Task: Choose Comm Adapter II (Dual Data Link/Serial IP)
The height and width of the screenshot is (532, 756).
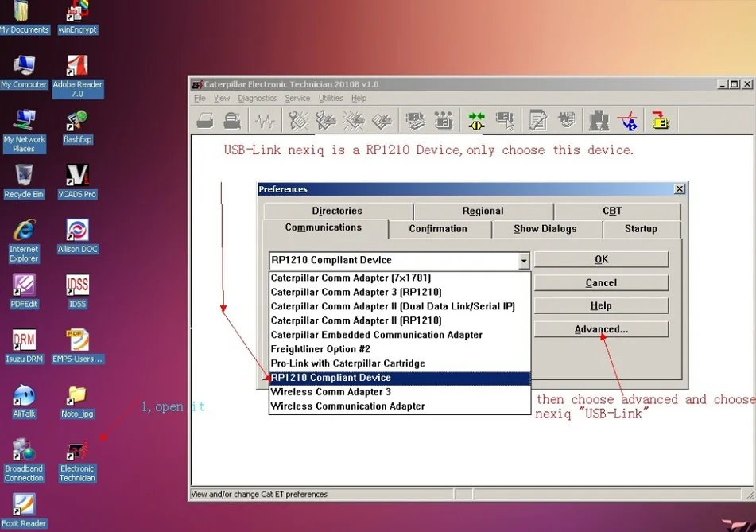Action: 400,306
